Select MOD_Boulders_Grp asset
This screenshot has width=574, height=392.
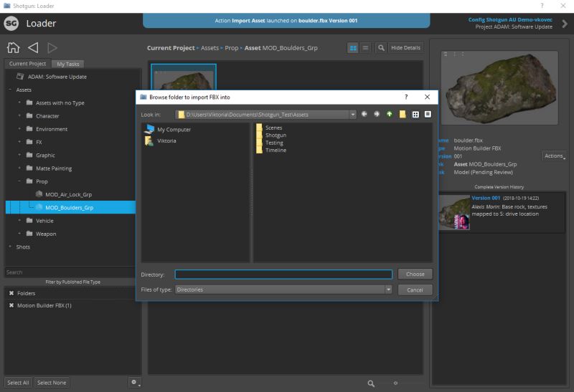(x=69, y=208)
